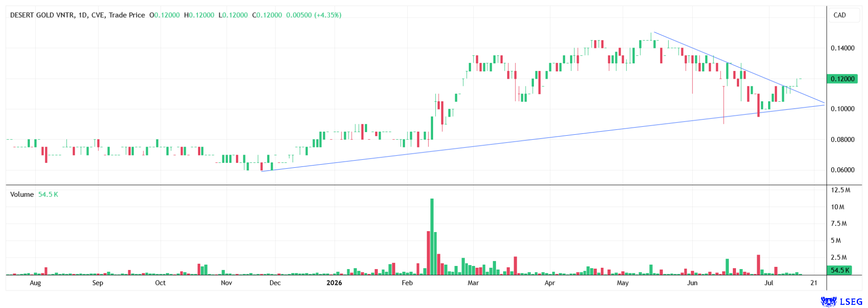Click the 5 M volume axis label

836,240
